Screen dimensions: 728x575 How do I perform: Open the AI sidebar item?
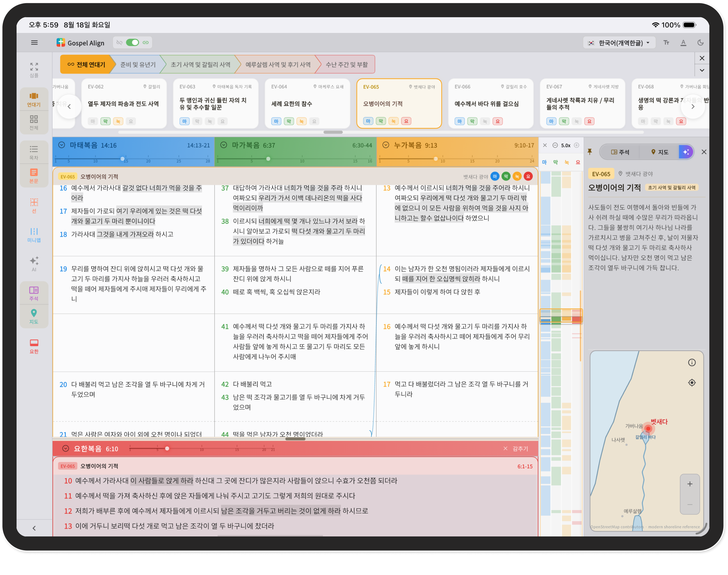coord(34,264)
